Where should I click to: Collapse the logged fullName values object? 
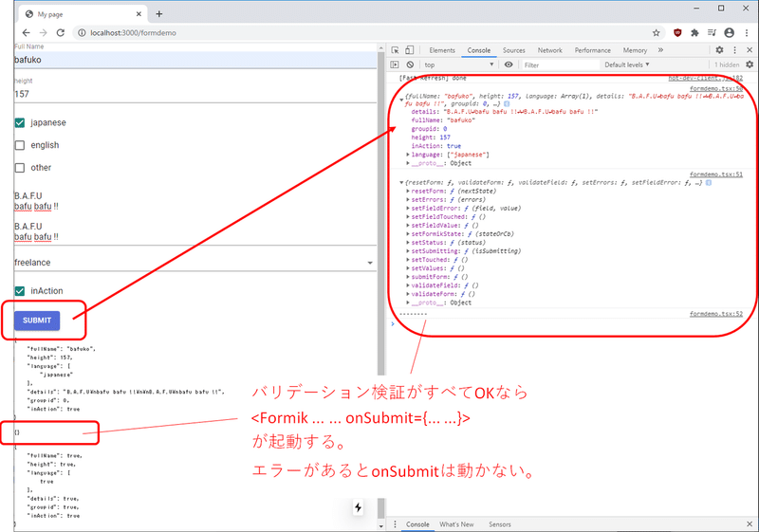401,100
